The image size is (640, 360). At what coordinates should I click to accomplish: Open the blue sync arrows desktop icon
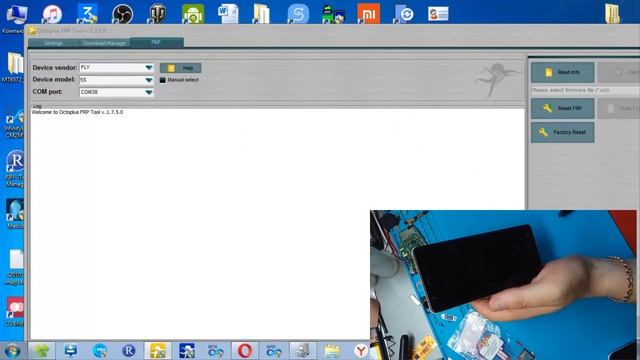(404, 14)
